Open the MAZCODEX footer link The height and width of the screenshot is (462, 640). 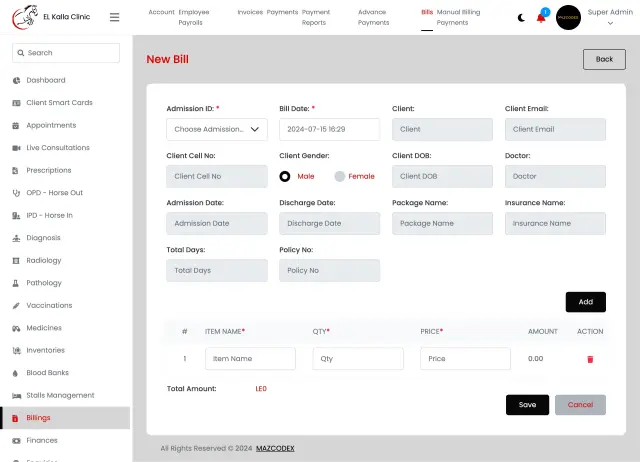click(x=275, y=449)
